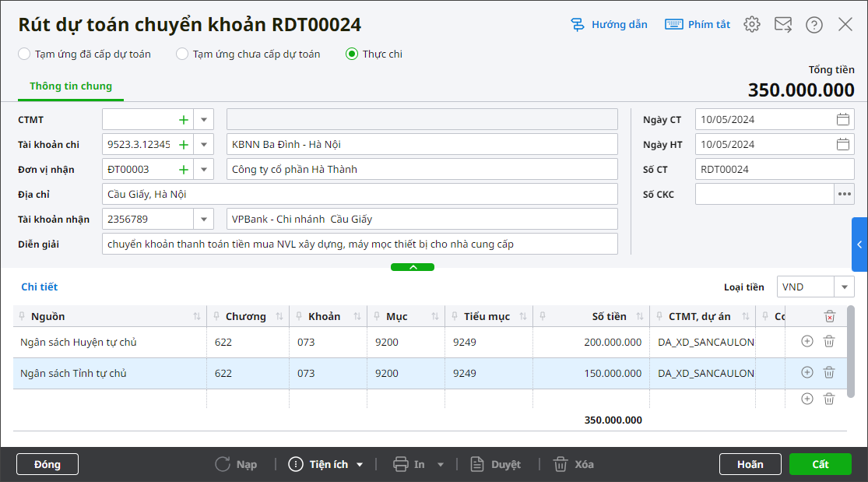Add new Đơn vị nhận with plus
This screenshot has width=868, height=482.
pos(183,170)
